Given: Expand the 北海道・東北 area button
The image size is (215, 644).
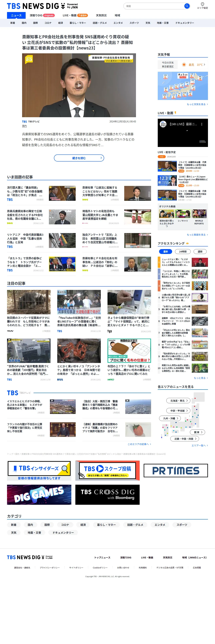Looking at the screenshot, I should (178, 401).
